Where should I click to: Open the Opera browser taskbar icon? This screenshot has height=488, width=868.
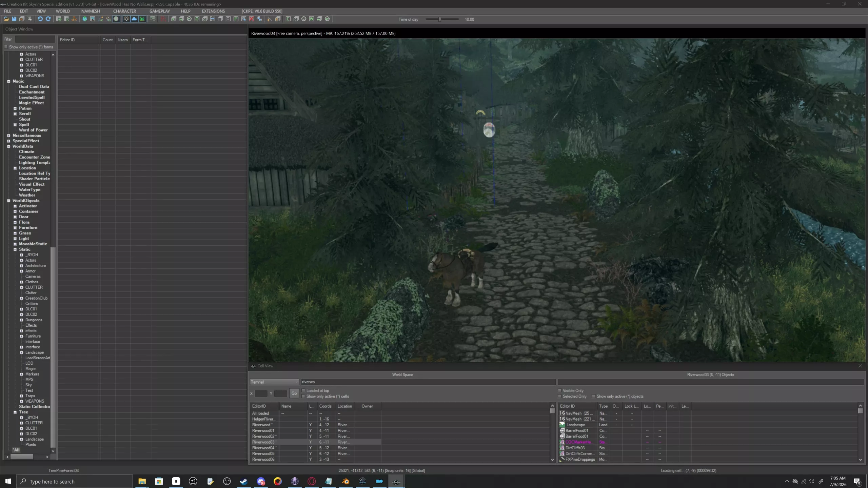point(312,481)
